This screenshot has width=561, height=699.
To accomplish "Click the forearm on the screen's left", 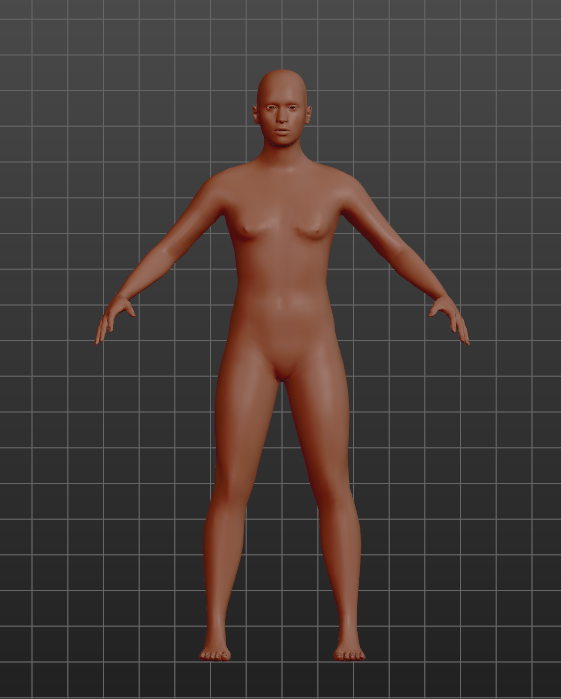I will click(145, 273).
